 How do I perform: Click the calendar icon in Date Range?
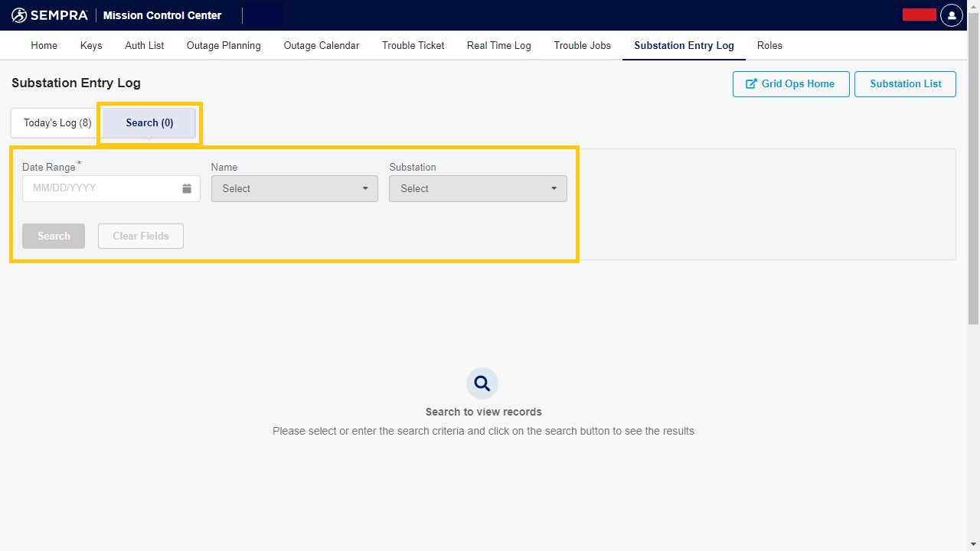click(187, 188)
